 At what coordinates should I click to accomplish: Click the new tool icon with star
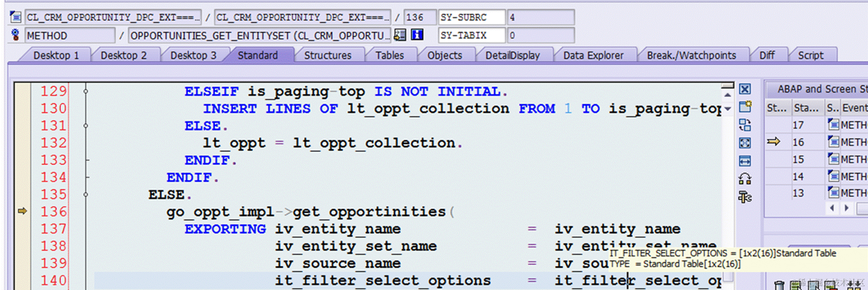point(745,107)
